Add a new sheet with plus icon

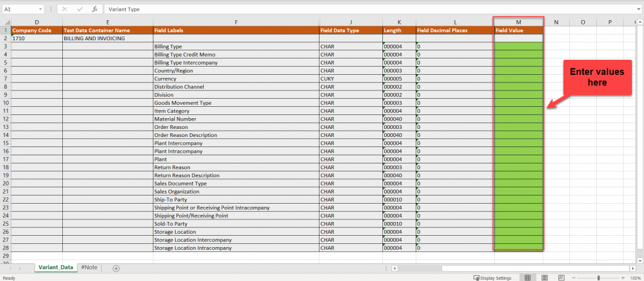(x=116, y=268)
